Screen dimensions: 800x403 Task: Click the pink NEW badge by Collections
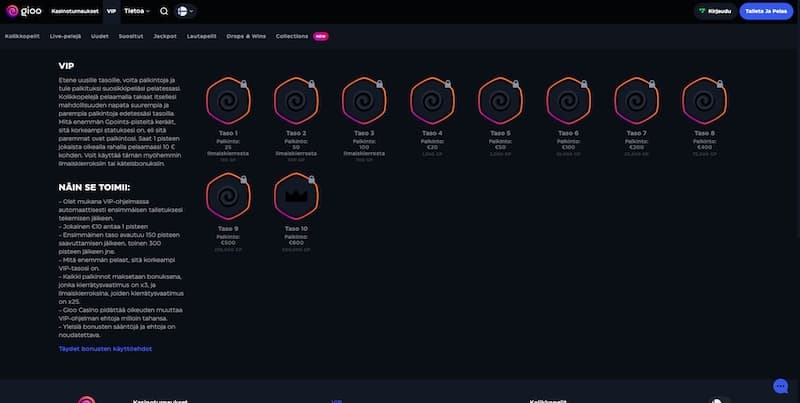coord(320,36)
